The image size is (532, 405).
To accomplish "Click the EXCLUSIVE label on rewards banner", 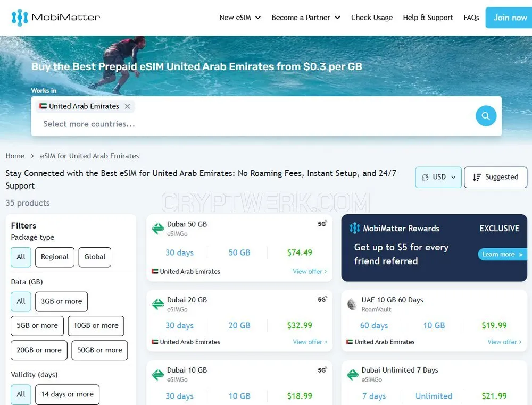I will [499, 229].
